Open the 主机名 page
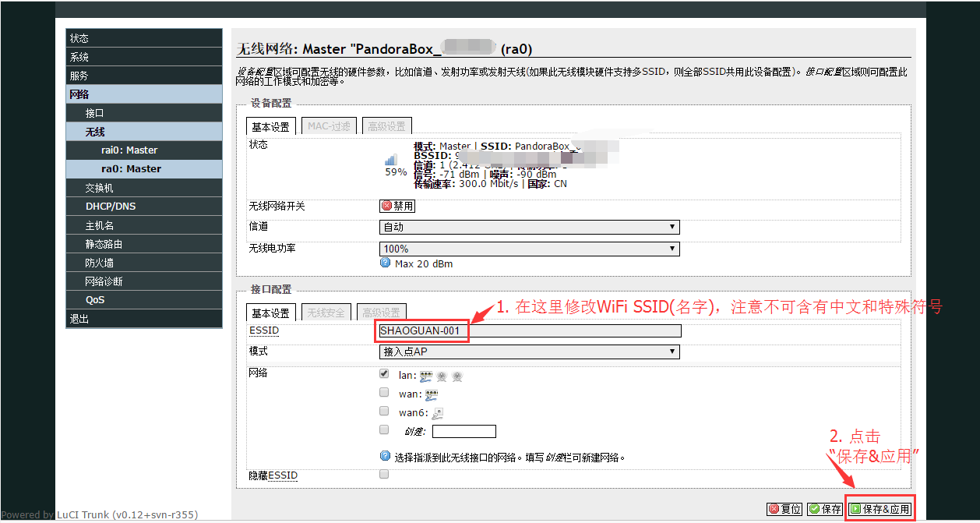980x523 pixels. click(x=144, y=225)
